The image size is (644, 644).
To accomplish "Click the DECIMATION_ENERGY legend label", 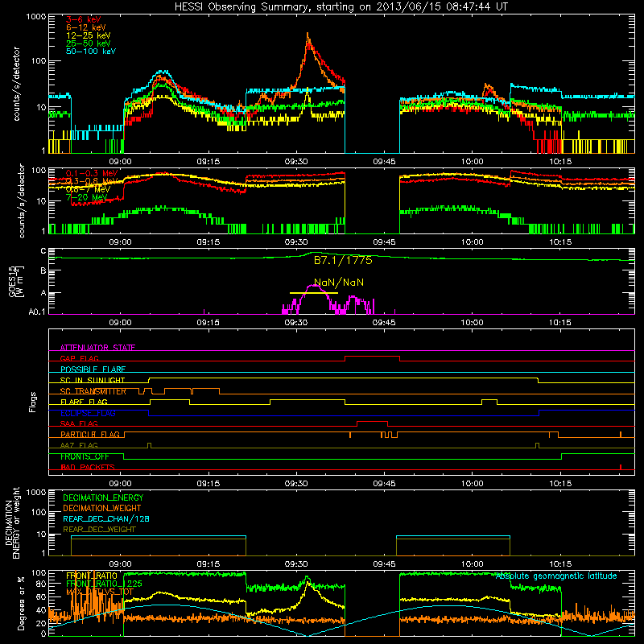I will (x=103, y=497).
